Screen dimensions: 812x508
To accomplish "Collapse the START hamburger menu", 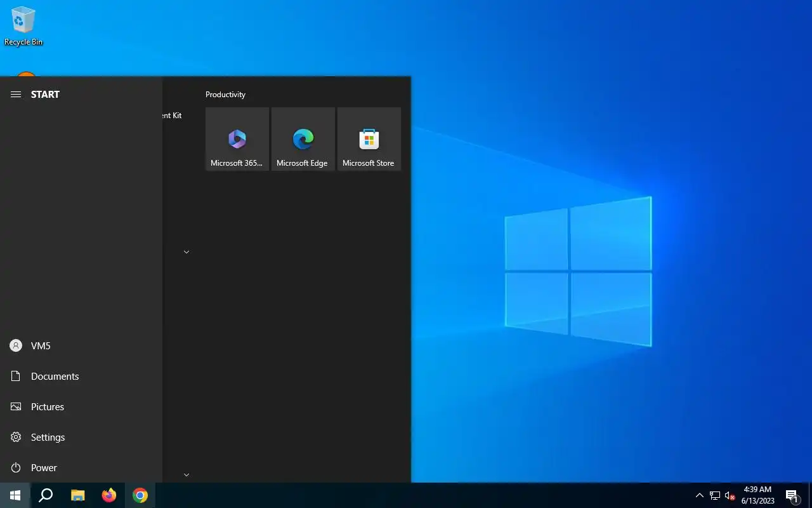I will click(x=16, y=94).
